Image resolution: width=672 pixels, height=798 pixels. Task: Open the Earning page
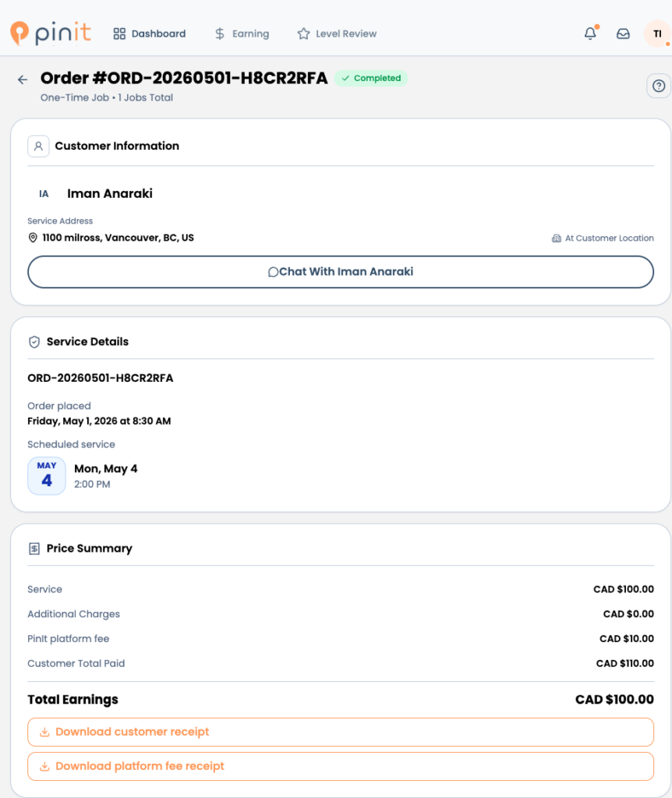242,34
